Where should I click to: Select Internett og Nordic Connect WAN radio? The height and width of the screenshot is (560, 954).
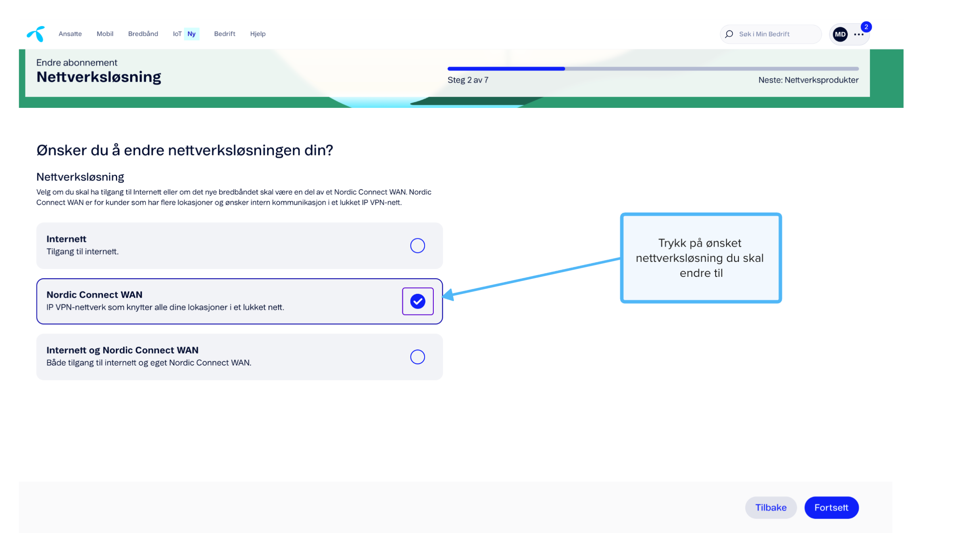(417, 357)
